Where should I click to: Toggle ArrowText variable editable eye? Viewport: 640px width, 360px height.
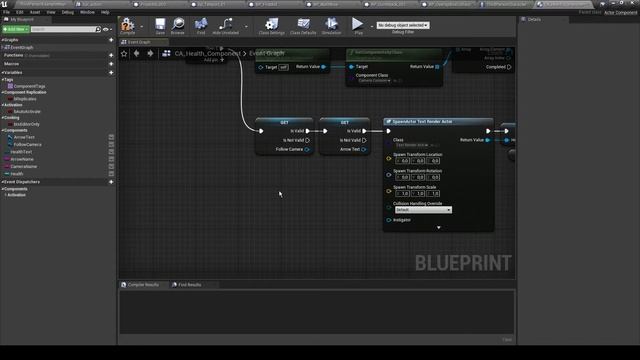pyautogui.click(x=111, y=138)
